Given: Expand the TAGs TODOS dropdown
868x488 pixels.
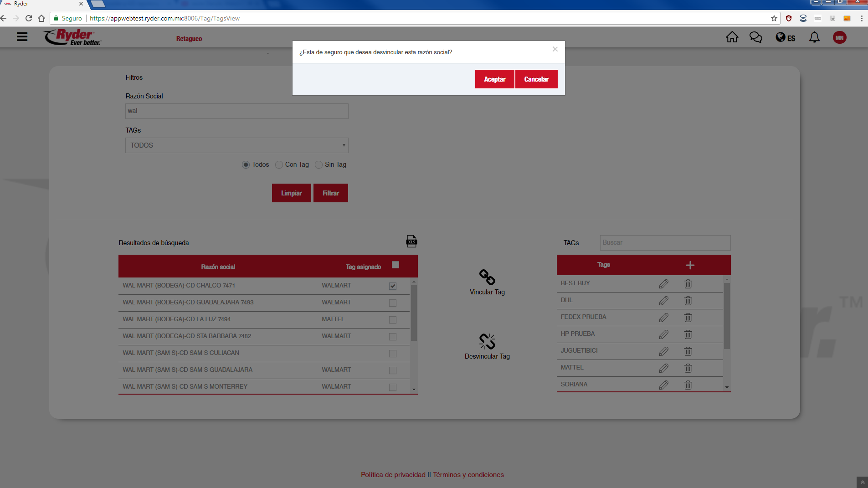Looking at the screenshot, I should (236, 145).
